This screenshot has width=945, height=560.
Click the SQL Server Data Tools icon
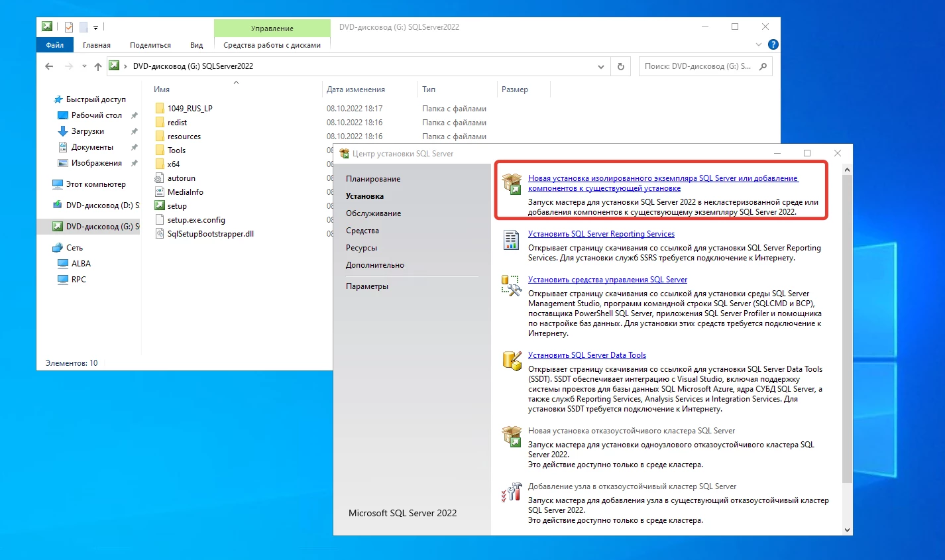pyautogui.click(x=511, y=361)
